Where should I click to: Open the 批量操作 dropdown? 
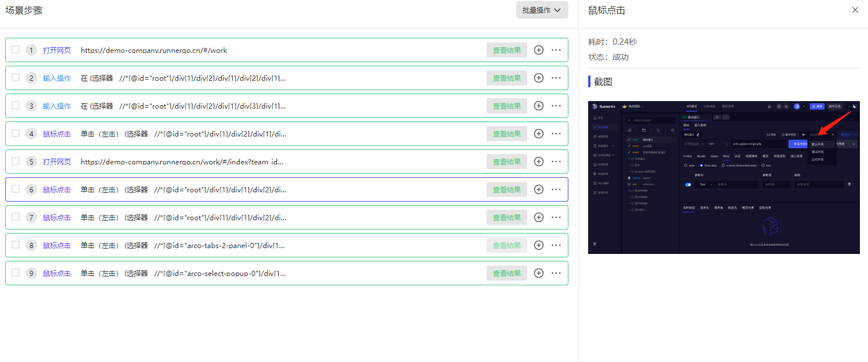542,10
